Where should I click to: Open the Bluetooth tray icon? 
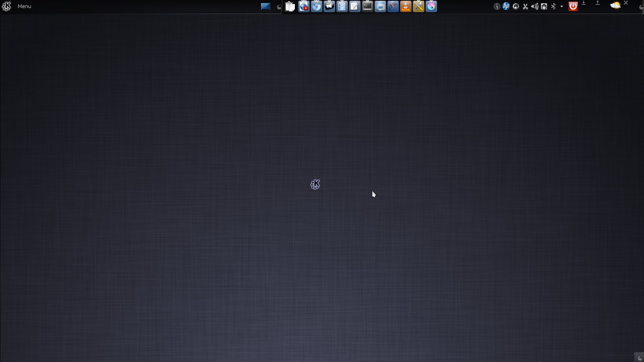(x=553, y=6)
